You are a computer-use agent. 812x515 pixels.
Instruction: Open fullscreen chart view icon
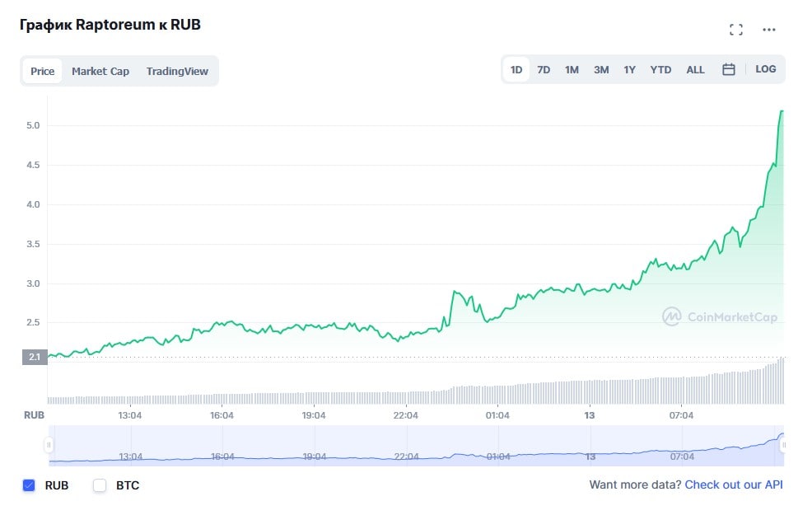tap(736, 30)
